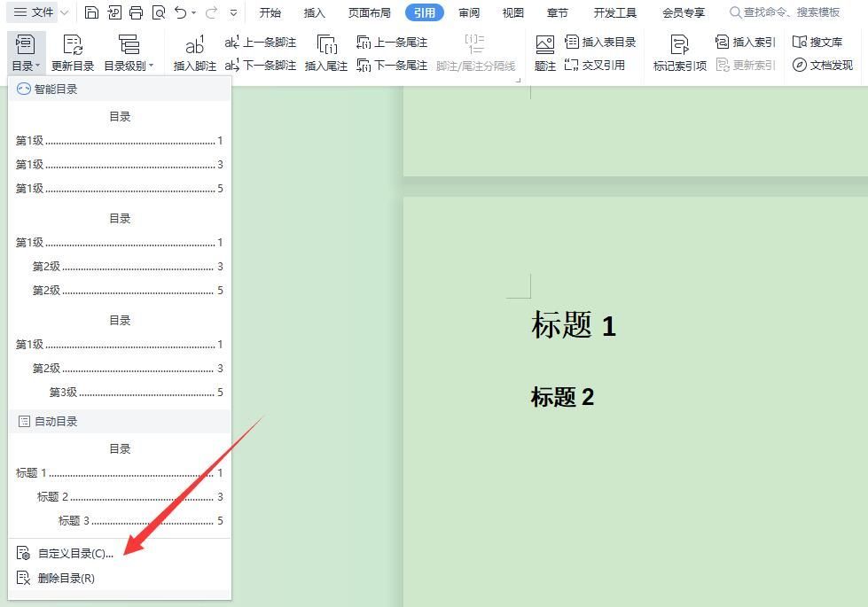Viewport: 868px width, 607px height.
Task: Click 更新索引
Action: [745, 65]
